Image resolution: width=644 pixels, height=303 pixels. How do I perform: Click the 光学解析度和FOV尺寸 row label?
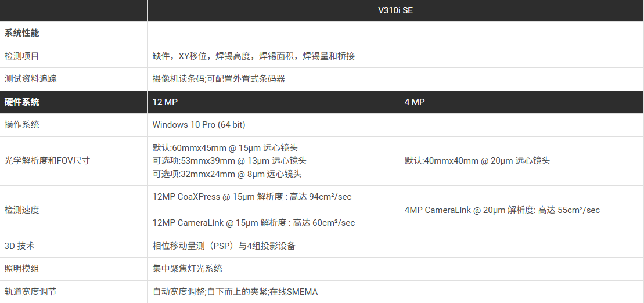(x=47, y=161)
